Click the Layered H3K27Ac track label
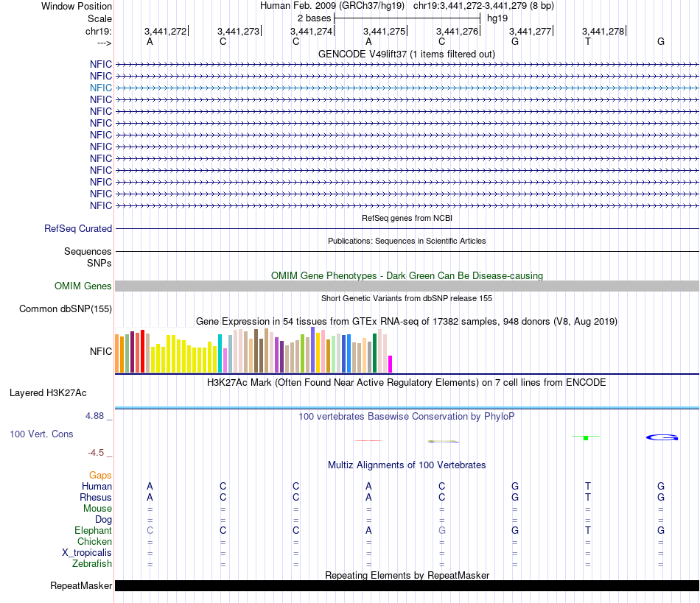The width and height of the screenshot is (700, 603). point(48,393)
